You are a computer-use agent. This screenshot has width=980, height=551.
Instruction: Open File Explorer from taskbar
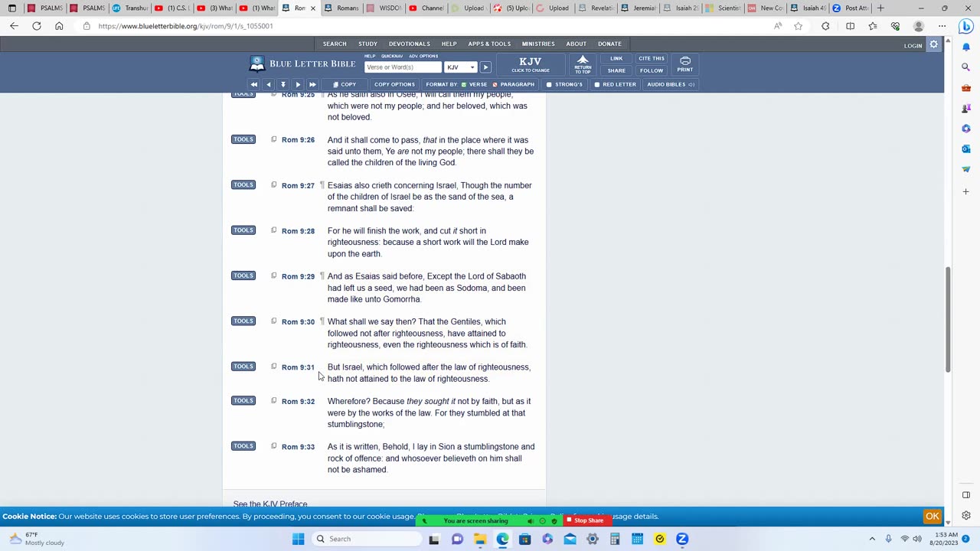point(479,539)
